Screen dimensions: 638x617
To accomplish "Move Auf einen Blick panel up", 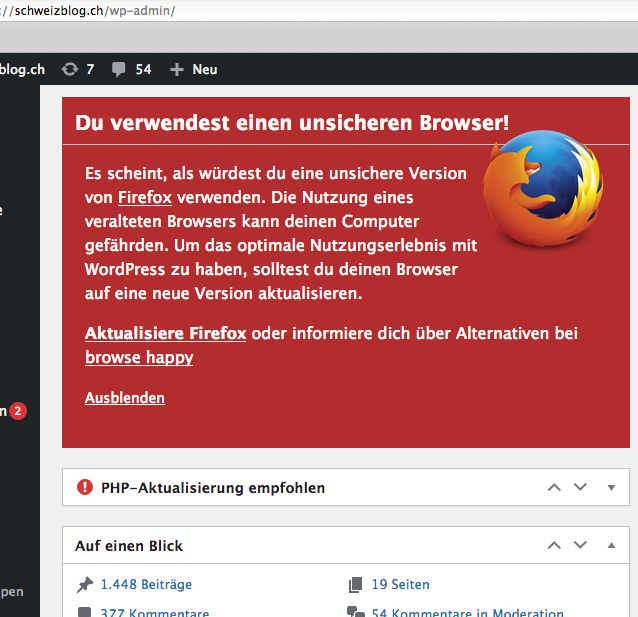I will pyautogui.click(x=554, y=545).
